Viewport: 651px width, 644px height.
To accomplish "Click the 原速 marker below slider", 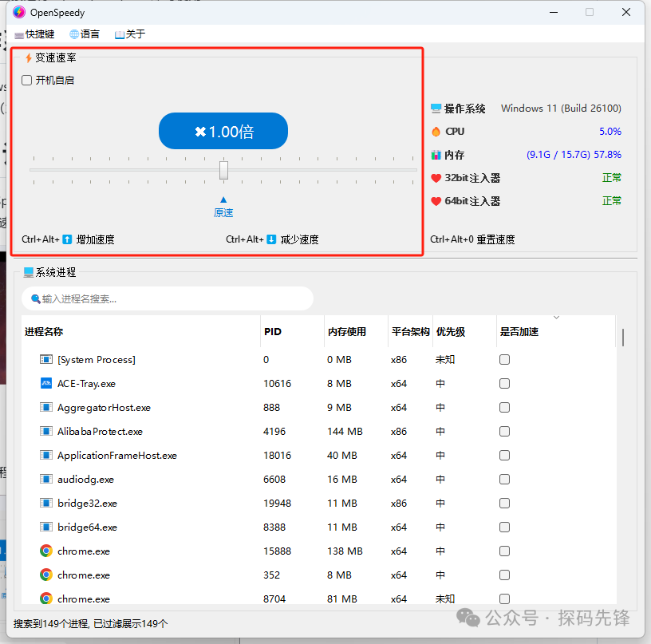I will click(x=223, y=207).
